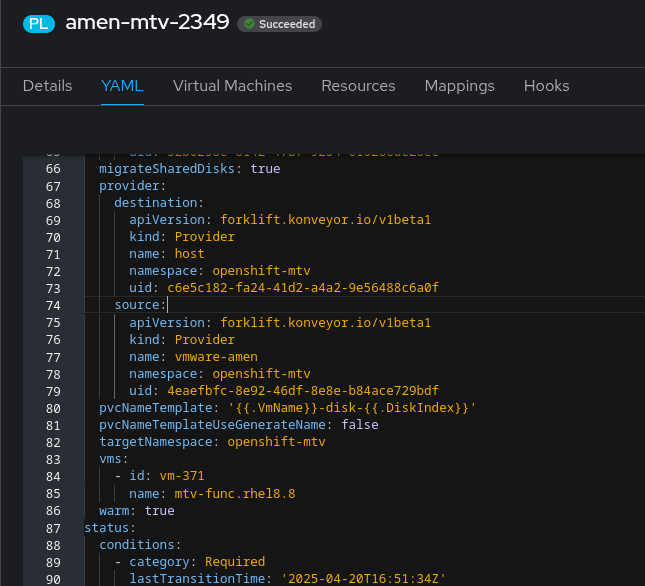Show the Hooks tab

tap(546, 86)
